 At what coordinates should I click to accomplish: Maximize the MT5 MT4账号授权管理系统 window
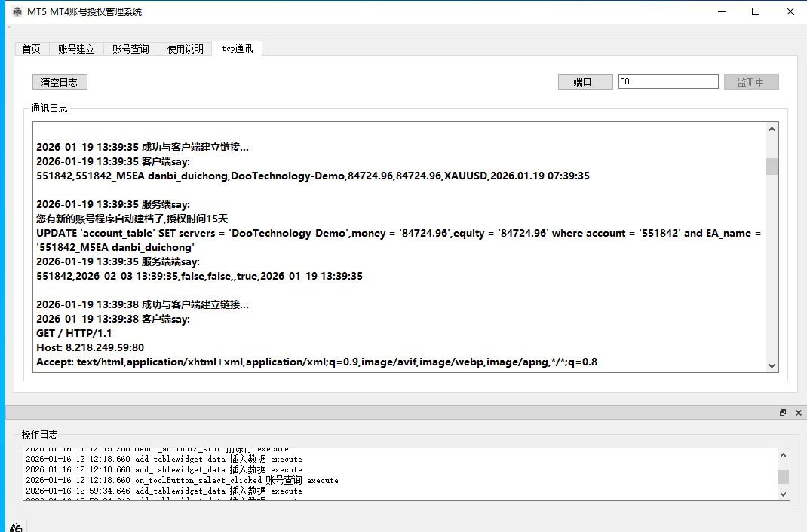[x=756, y=11]
